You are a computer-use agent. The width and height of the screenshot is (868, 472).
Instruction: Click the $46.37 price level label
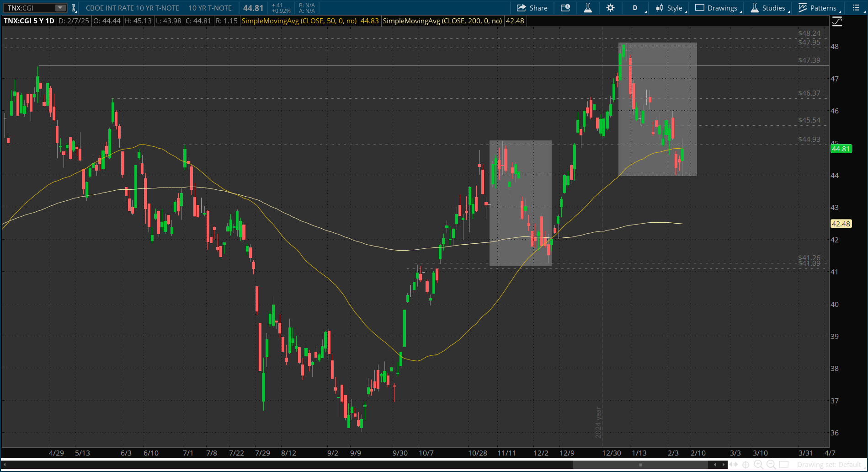[809, 93]
